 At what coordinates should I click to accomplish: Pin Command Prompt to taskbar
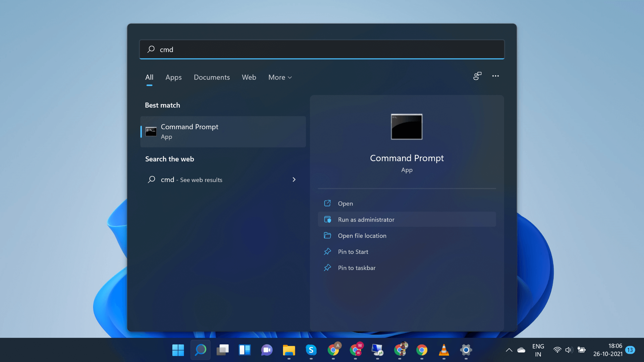tap(357, 268)
